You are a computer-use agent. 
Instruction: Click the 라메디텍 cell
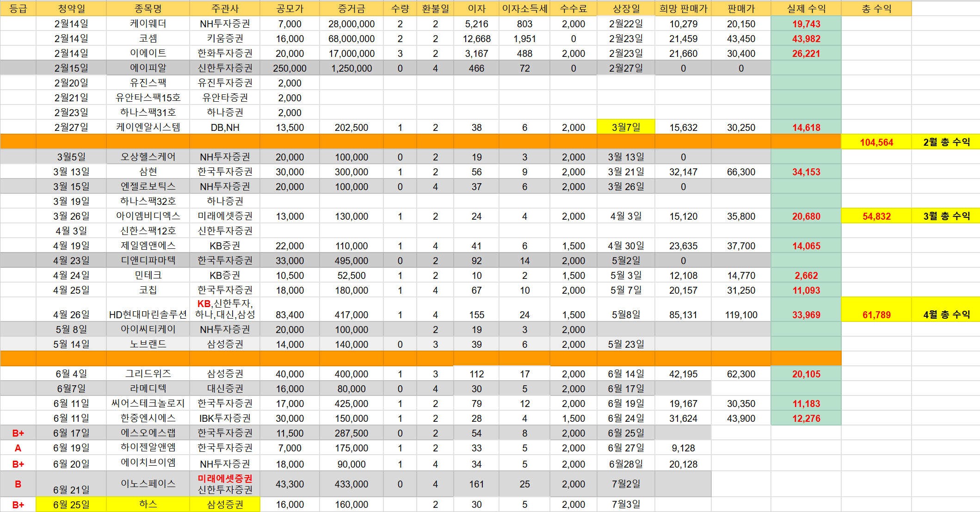point(148,389)
